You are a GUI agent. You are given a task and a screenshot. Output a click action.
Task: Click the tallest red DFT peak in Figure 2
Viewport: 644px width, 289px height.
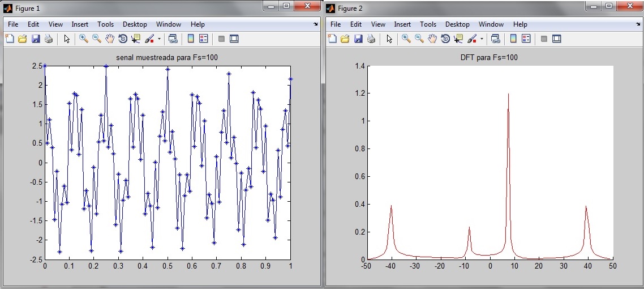pyautogui.click(x=508, y=95)
